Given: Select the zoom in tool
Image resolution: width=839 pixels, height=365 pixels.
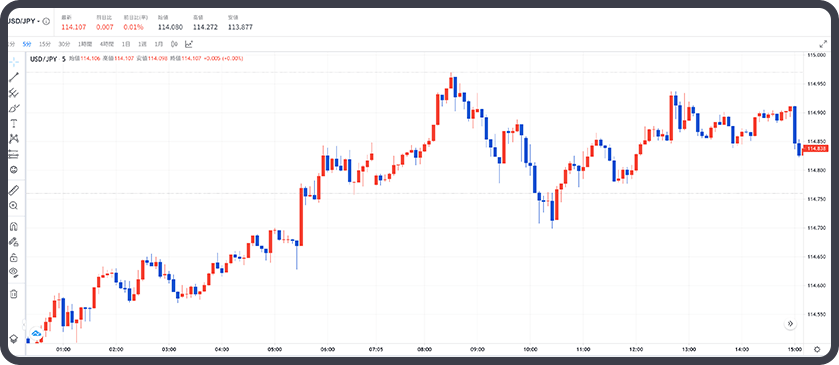Looking at the screenshot, I should point(14,206).
